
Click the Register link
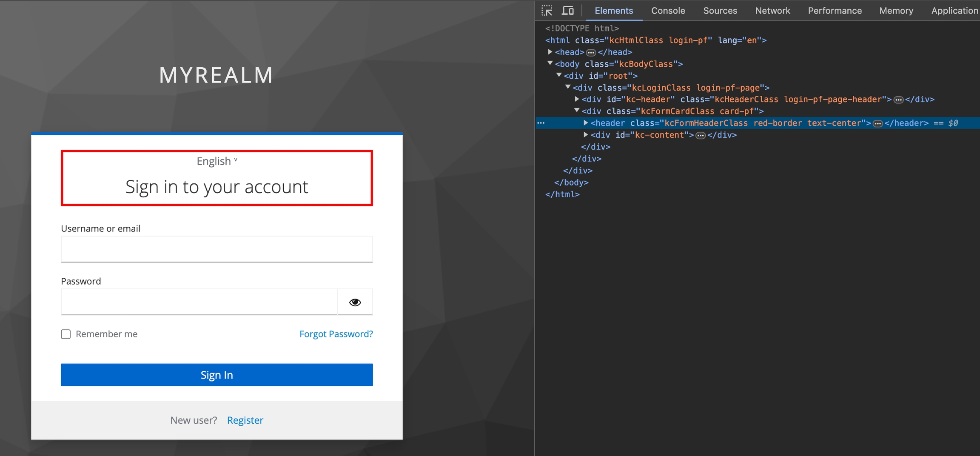click(x=245, y=420)
